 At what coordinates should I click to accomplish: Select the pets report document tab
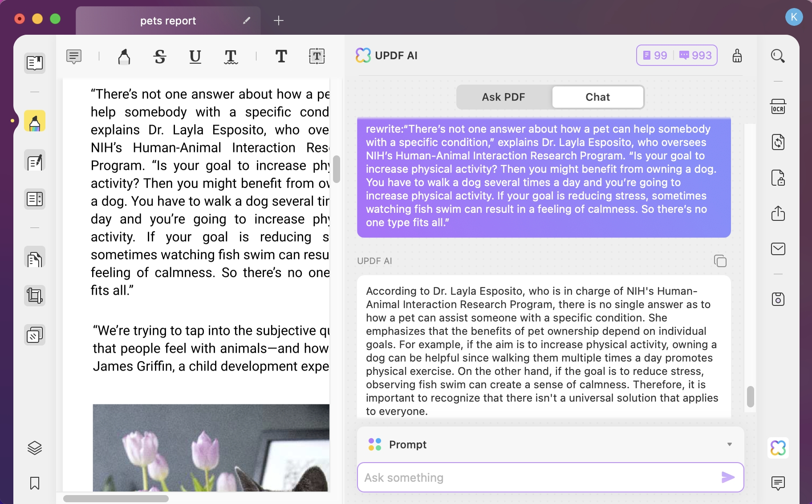pos(168,21)
